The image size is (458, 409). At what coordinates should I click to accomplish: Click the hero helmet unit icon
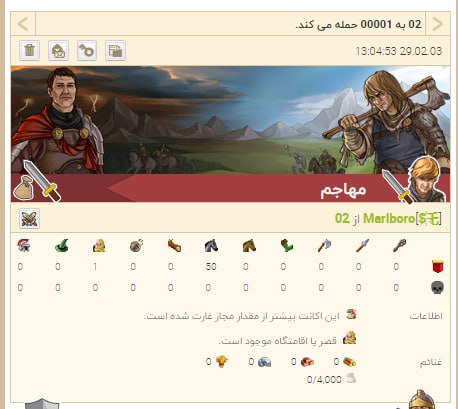24,246
